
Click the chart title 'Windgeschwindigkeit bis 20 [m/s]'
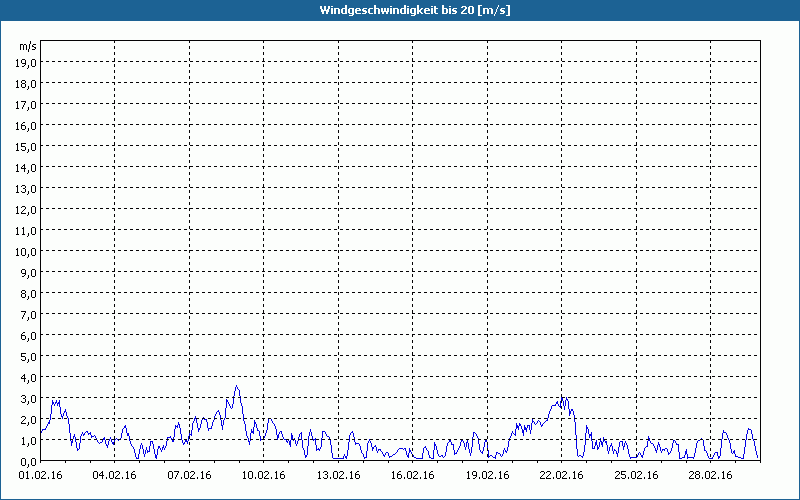coord(415,10)
